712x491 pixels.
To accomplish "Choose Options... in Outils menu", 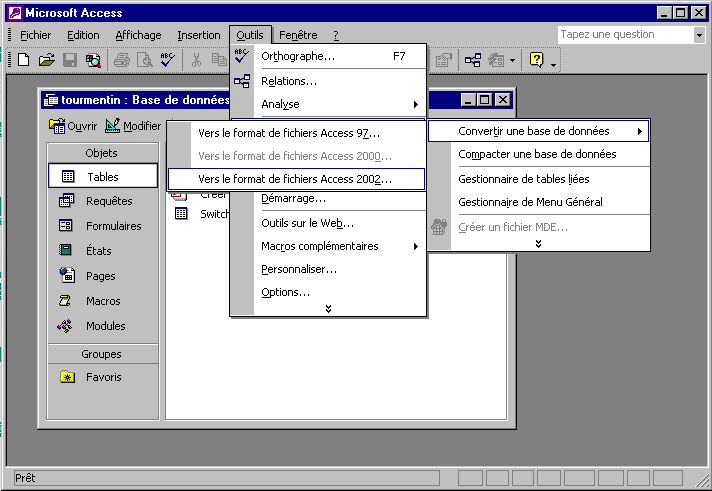I will (x=329, y=292).
